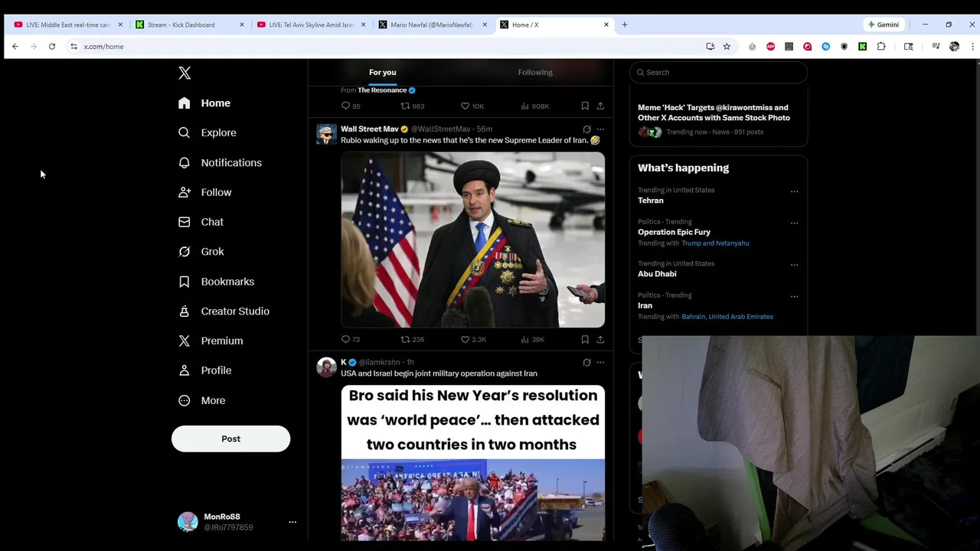Click the Bookmarks sidebar icon
This screenshot has height=551, width=980.
click(x=184, y=282)
